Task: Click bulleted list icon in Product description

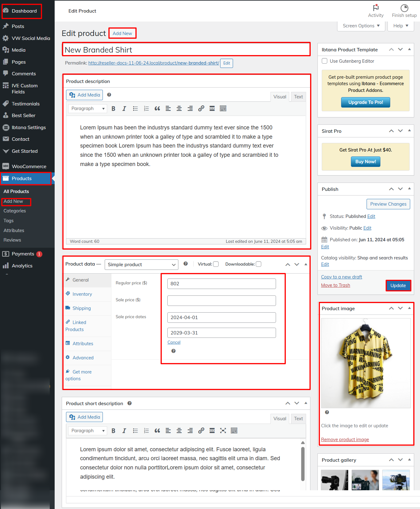Action: click(x=135, y=109)
